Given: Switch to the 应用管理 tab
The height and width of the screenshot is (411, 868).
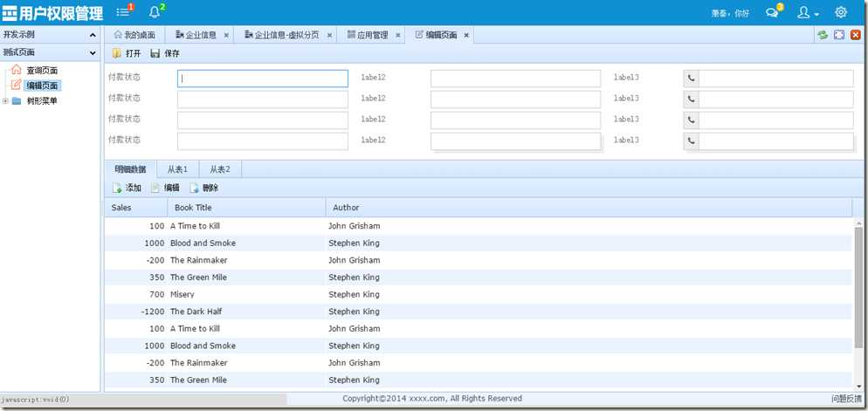Looking at the screenshot, I should 368,35.
